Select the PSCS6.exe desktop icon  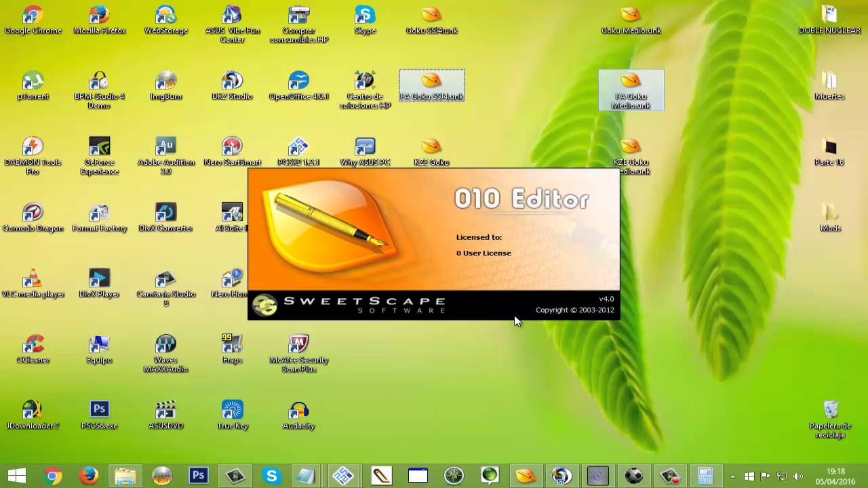99,414
